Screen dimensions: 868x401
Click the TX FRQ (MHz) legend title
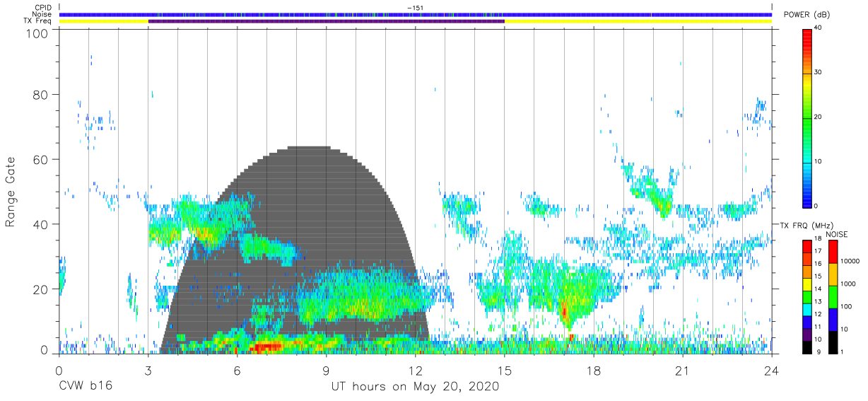tap(807, 225)
